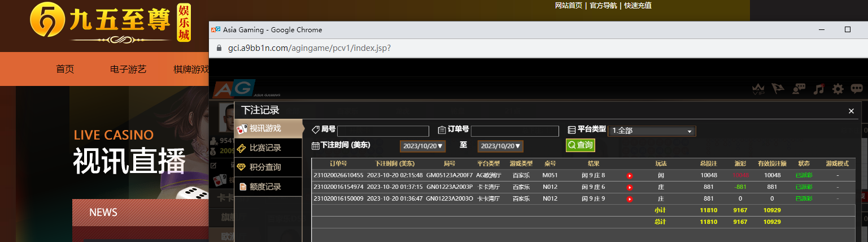The height and width of the screenshot is (242, 868).
Task: Click the 订单号 input field
Action: [x=515, y=131]
